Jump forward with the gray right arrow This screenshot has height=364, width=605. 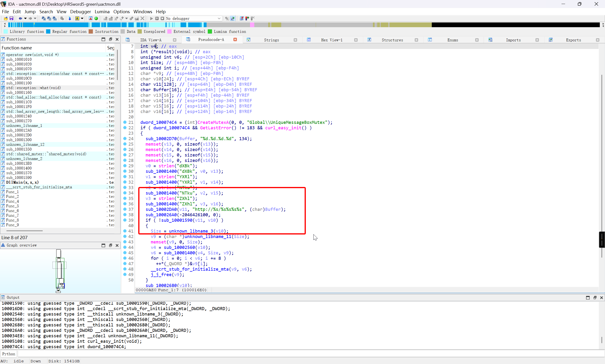(30, 18)
